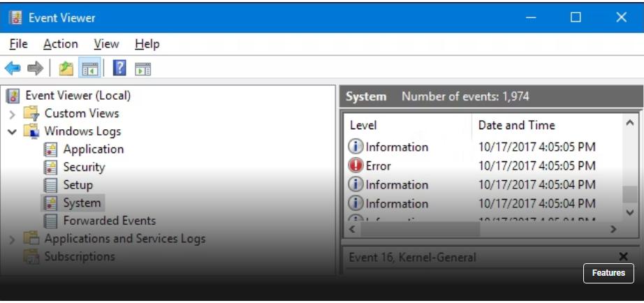This screenshot has height=303, width=644.
Task: Click the Error row's 4:05:05 PM timestamp
Action: click(x=537, y=166)
